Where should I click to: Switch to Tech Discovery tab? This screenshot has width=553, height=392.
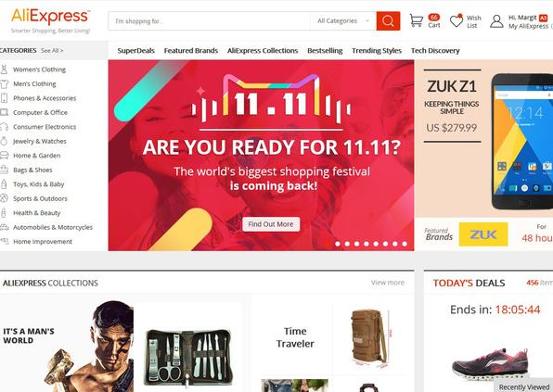pos(435,51)
